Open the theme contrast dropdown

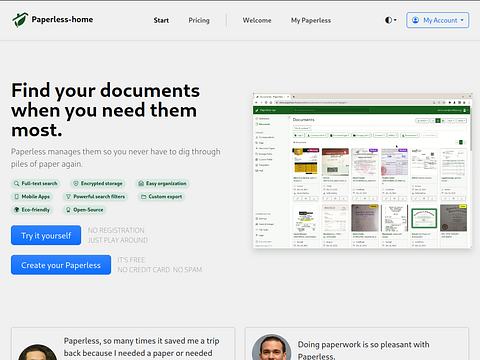[391, 20]
